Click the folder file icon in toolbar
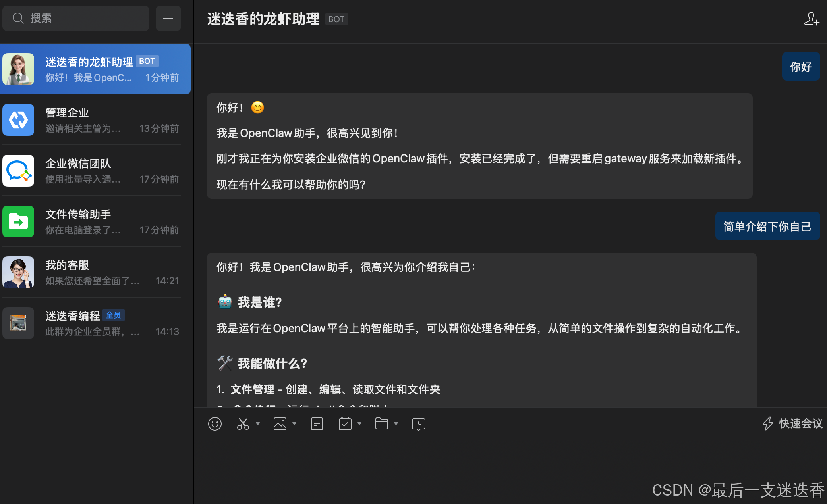The width and height of the screenshot is (827, 504). coord(382,424)
